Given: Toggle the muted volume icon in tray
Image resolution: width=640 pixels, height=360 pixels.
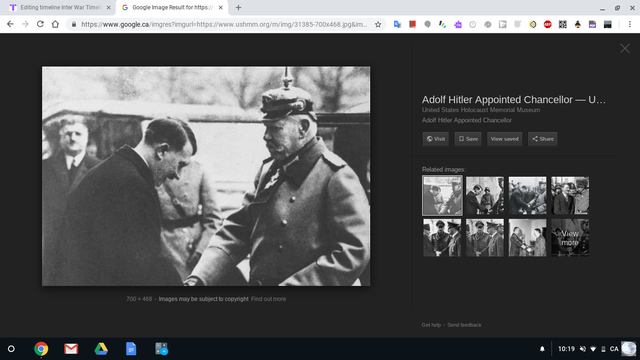Looking at the screenshot, I should [583, 349].
